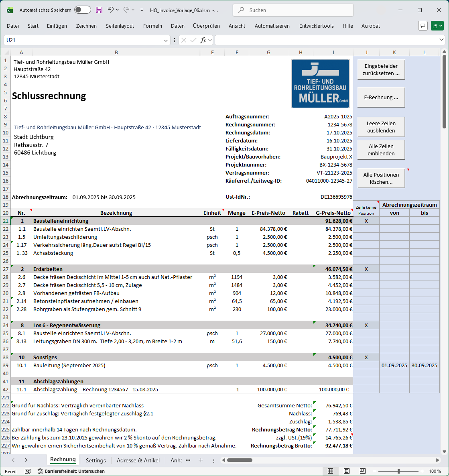The height and width of the screenshot is (476, 449).
Task: Click the Alle Positionen löschen button
Action: 381,178
